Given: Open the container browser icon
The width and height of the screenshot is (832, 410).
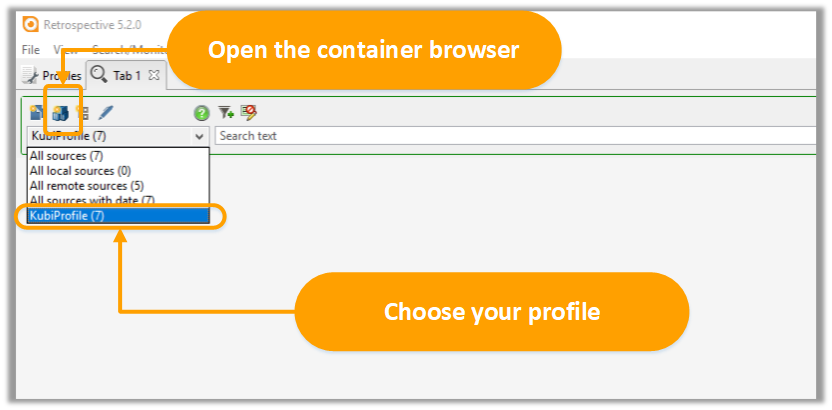Looking at the screenshot, I should pyautogui.click(x=60, y=113).
